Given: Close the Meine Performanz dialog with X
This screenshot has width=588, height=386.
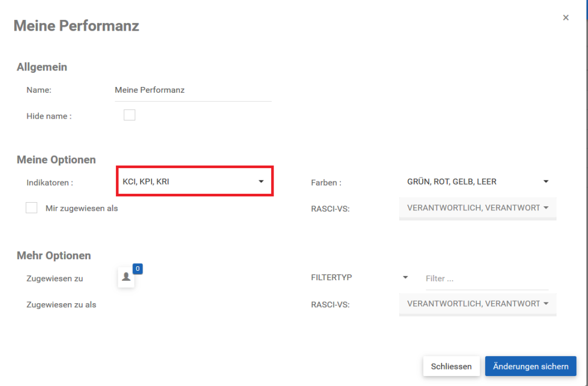Looking at the screenshot, I should [566, 18].
